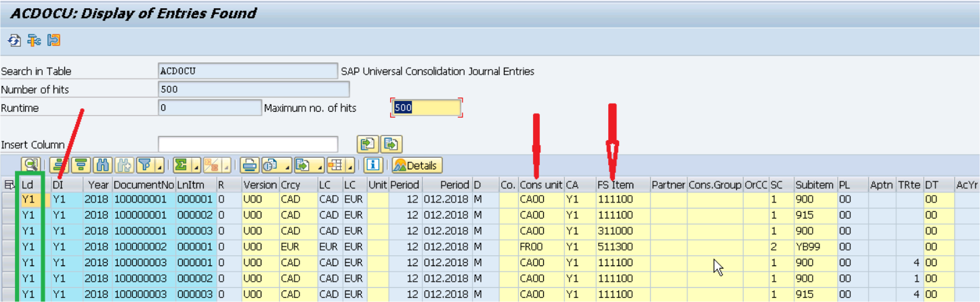Screen dimensions: 980x302
Task: Click the left Insert Column button icon
Action: [x=366, y=144]
